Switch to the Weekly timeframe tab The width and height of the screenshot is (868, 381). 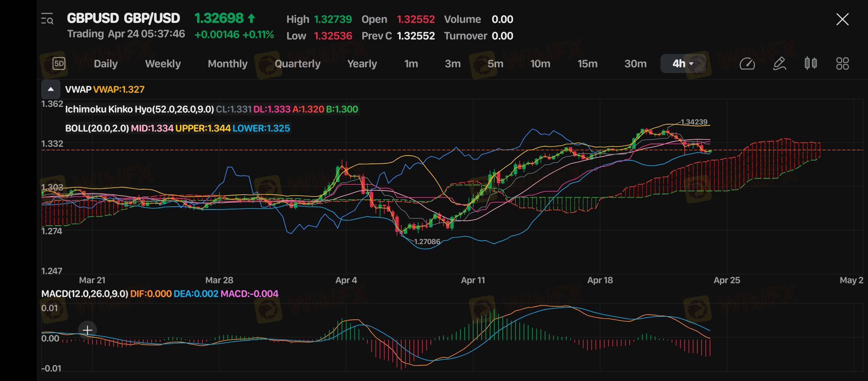(x=163, y=64)
